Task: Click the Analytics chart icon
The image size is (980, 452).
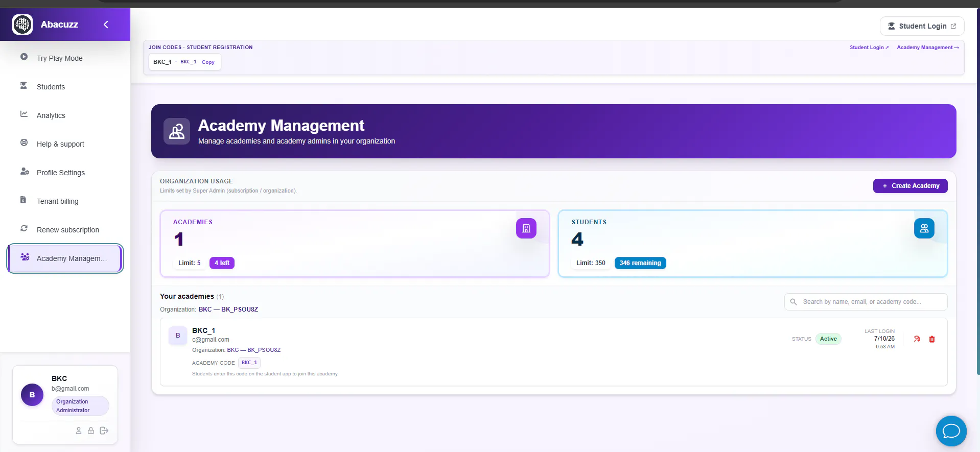Action: pyautogui.click(x=24, y=114)
